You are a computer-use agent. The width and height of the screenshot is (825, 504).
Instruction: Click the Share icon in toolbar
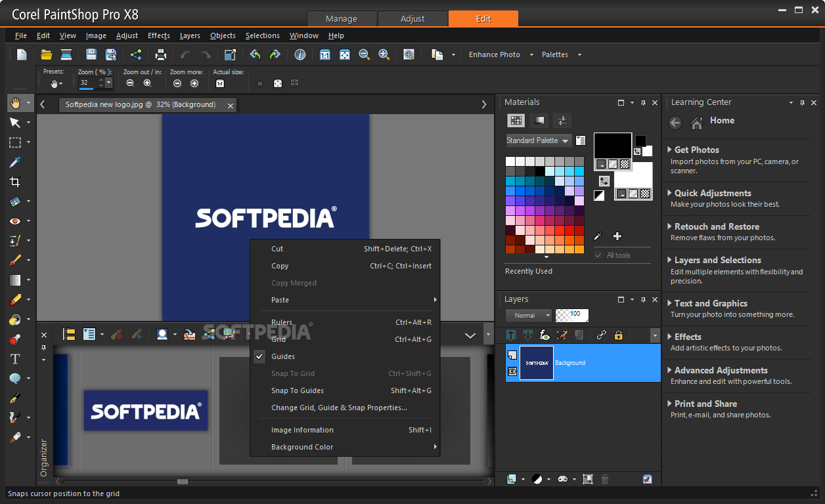point(136,54)
